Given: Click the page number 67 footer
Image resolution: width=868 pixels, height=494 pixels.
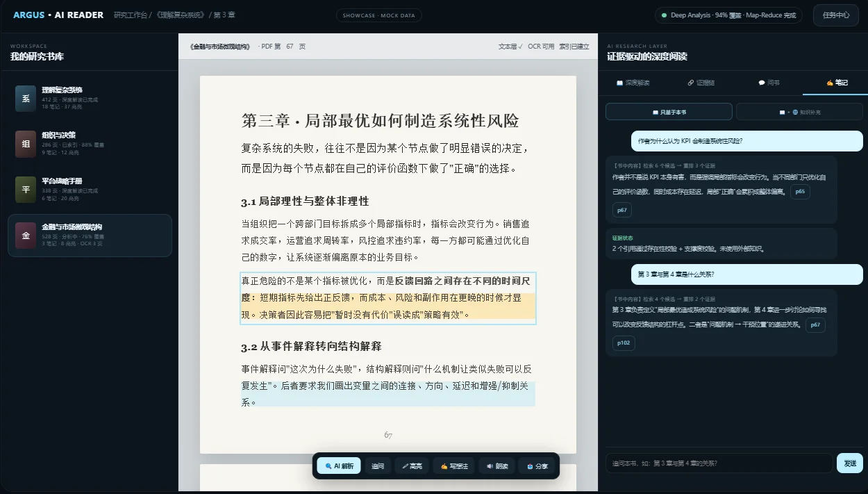Looking at the screenshot, I should 388,436.
